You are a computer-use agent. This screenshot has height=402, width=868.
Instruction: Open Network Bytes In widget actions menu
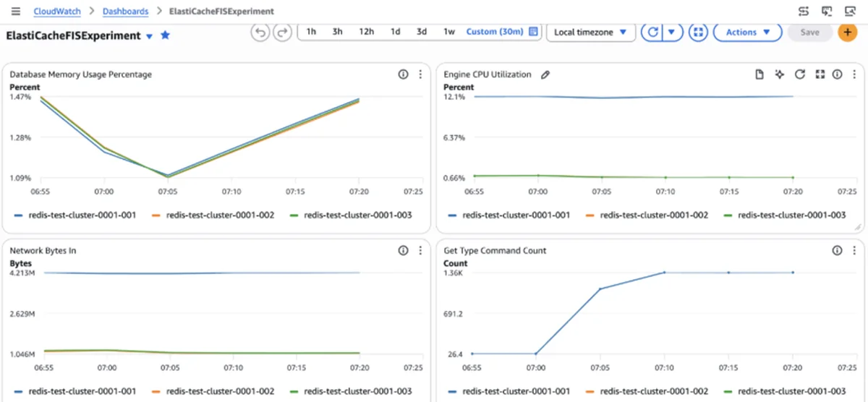click(x=420, y=250)
